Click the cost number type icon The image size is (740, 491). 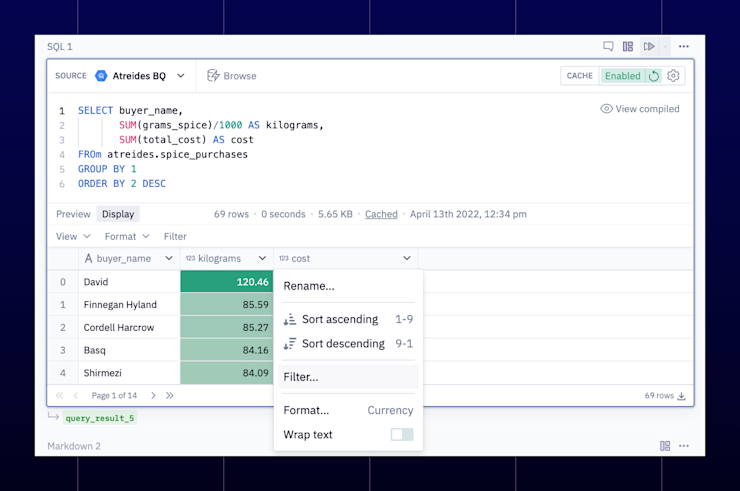coord(284,258)
